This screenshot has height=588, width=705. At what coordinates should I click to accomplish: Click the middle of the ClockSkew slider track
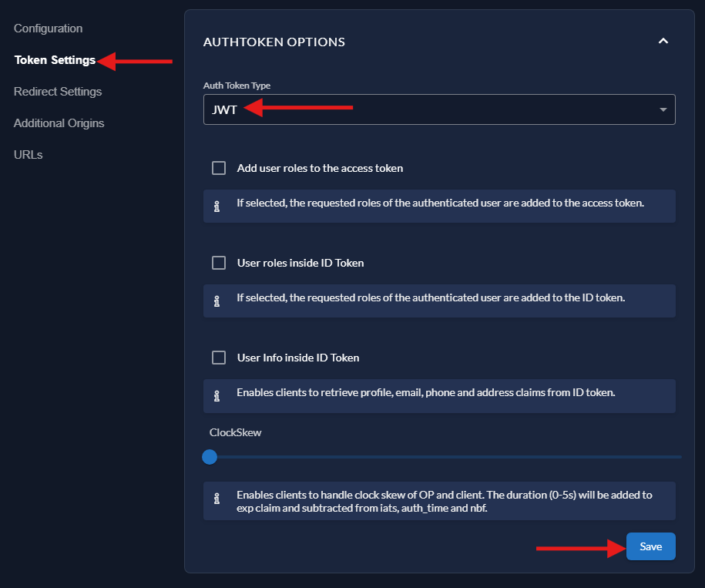point(445,457)
